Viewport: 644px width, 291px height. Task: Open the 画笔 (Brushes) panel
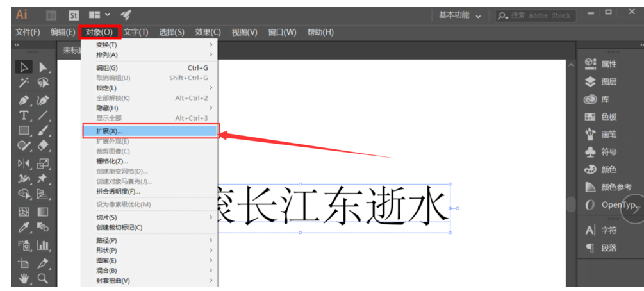[601, 135]
